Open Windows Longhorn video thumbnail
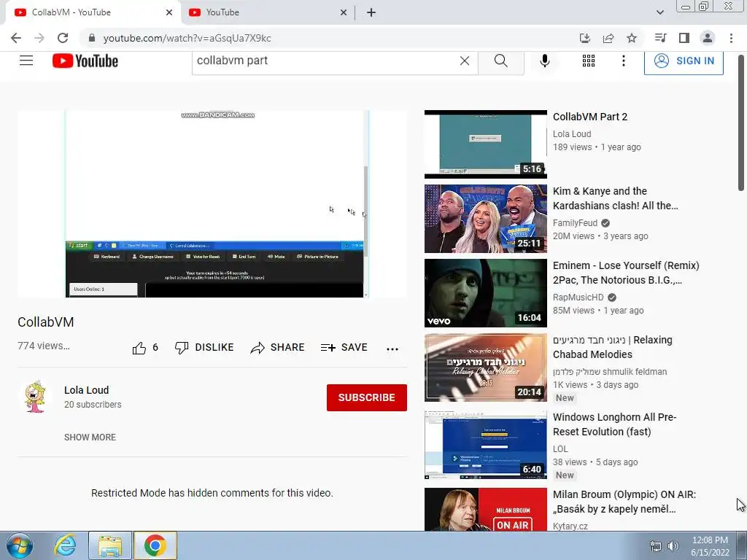The image size is (747, 560). tap(485, 446)
